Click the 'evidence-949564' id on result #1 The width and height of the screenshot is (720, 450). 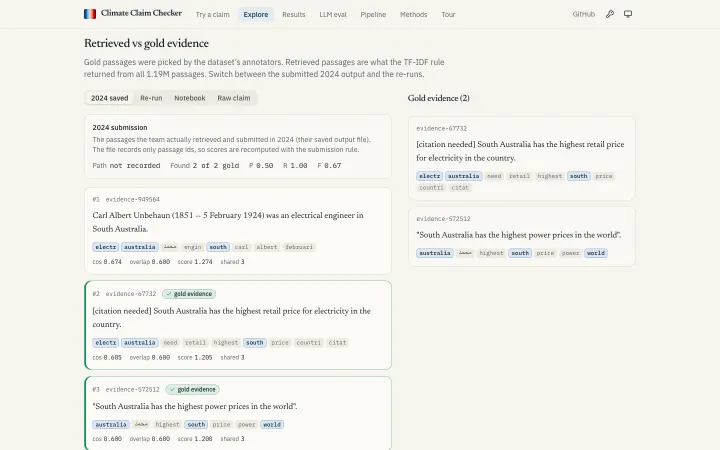[133, 199]
